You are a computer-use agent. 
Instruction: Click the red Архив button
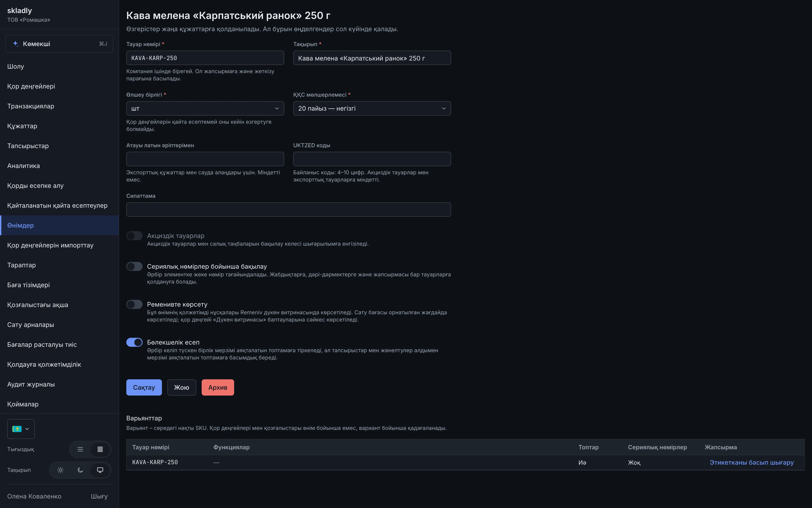(218, 387)
